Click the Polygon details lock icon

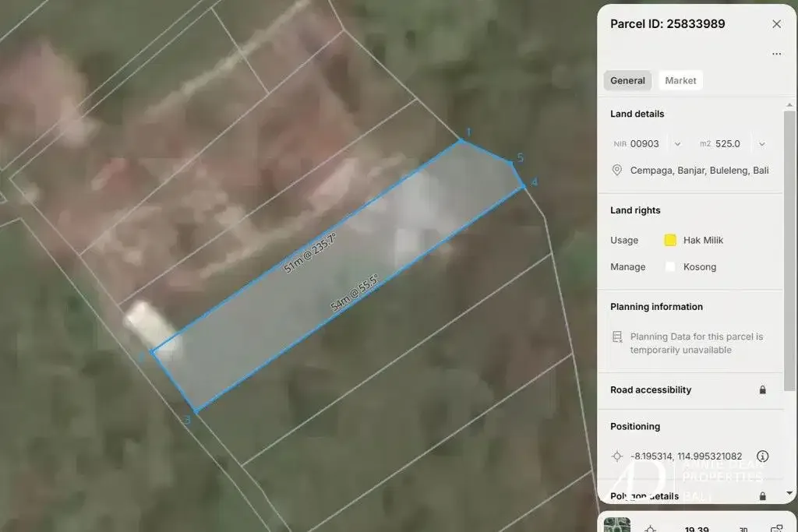coord(762,496)
